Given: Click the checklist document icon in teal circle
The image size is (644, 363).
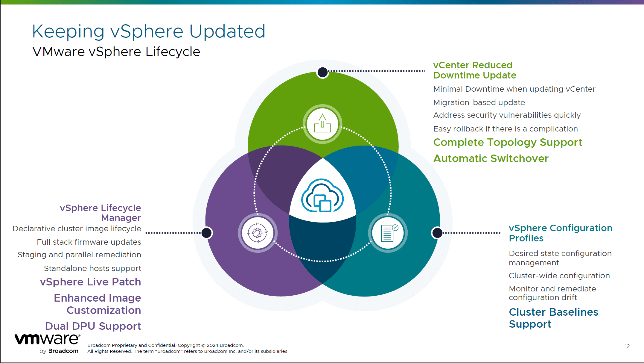Looking at the screenshot, I should click(389, 233).
